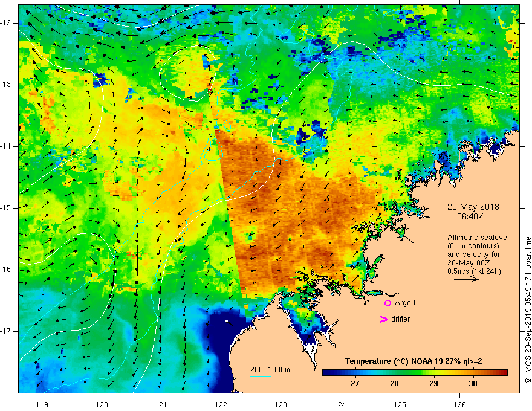Click the 122 longitude axis label

221,404
